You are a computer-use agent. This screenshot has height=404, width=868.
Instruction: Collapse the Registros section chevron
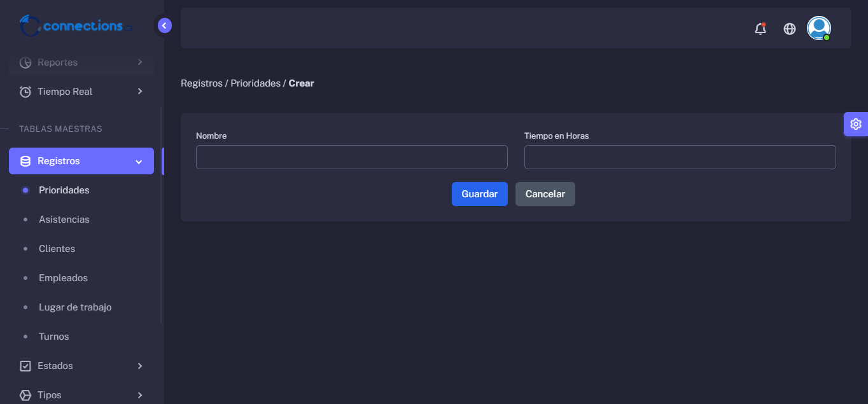(139, 162)
